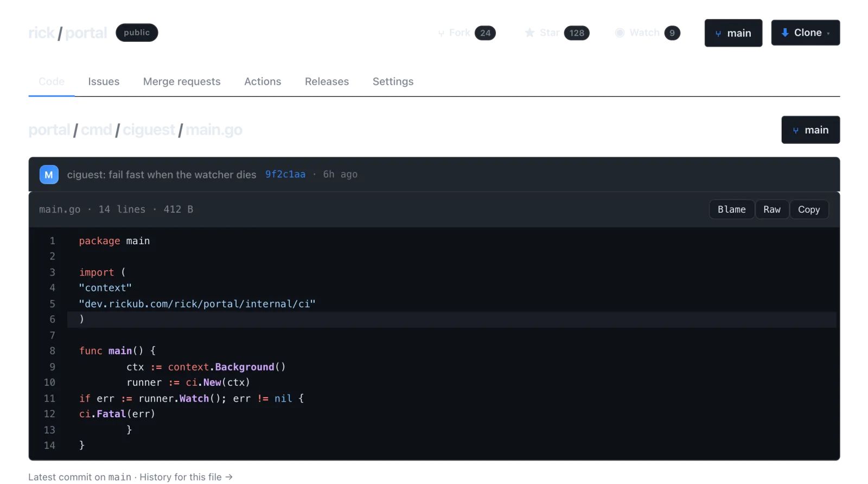
Task: Click the Star icon
Action: [530, 33]
